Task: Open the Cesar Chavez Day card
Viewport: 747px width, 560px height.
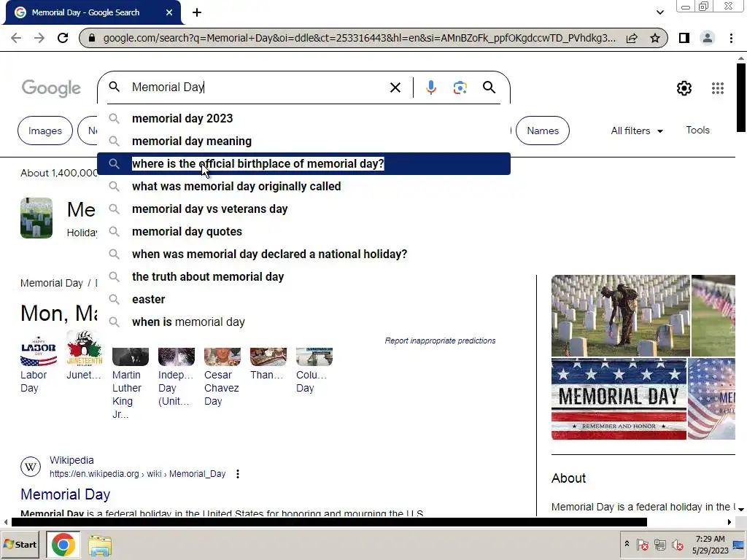Action: [x=222, y=377]
